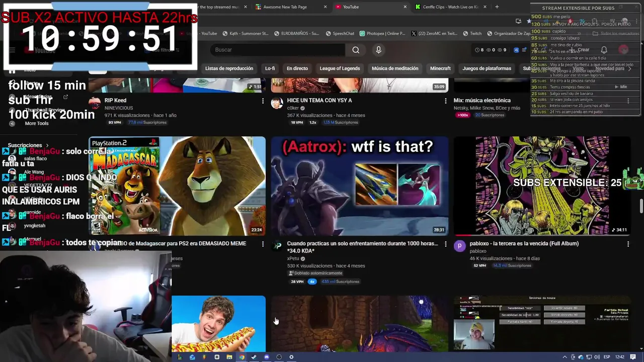644x362 pixels.
Task: Open options menu for Madagascar PS2 video
Action: coord(263,244)
